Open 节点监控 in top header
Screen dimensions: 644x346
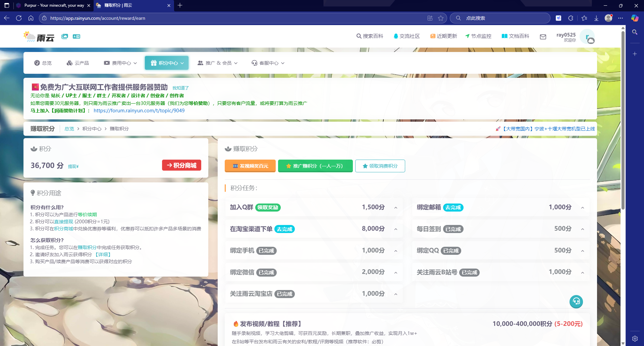click(478, 36)
